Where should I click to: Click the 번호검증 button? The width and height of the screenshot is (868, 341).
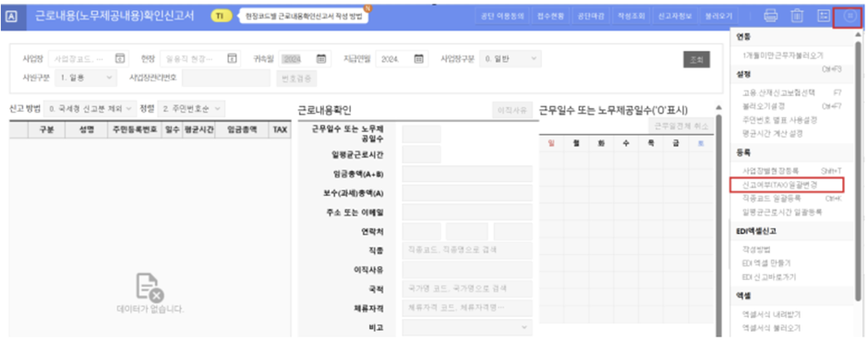point(296,79)
